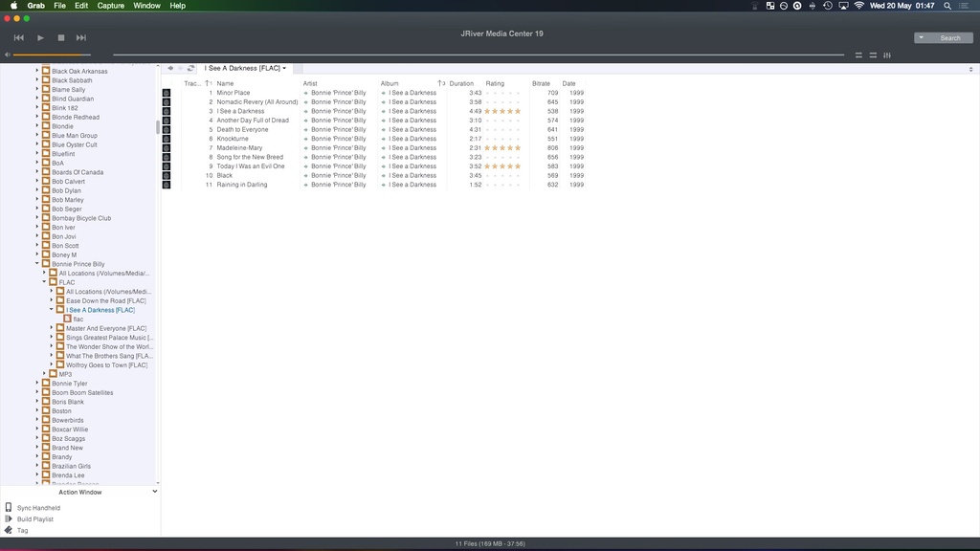Set rating stars for Minor Place
The height and width of the screenshot is (551, 980).
(x=502, y=93)
